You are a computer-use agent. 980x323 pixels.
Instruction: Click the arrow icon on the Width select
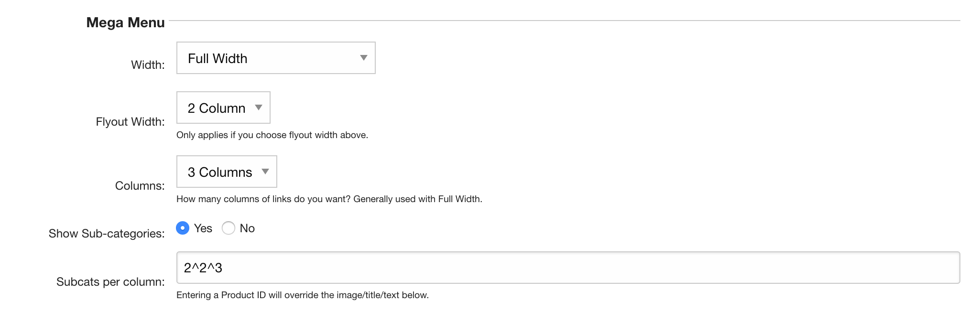coord(364,58)
